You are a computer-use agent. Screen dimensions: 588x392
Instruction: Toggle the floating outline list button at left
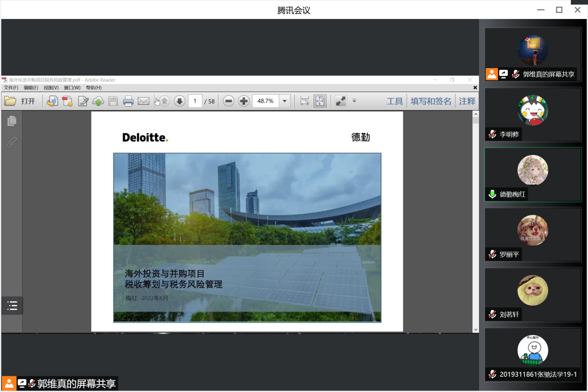coord(12,306)
